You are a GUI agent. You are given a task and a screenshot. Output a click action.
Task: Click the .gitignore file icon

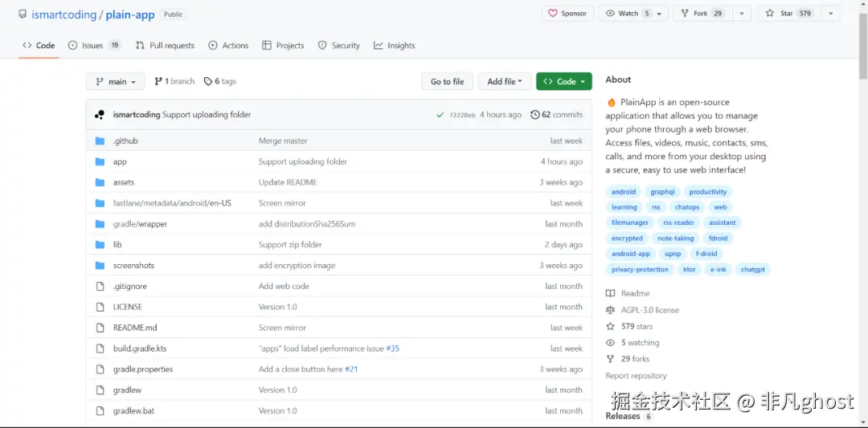100,286
